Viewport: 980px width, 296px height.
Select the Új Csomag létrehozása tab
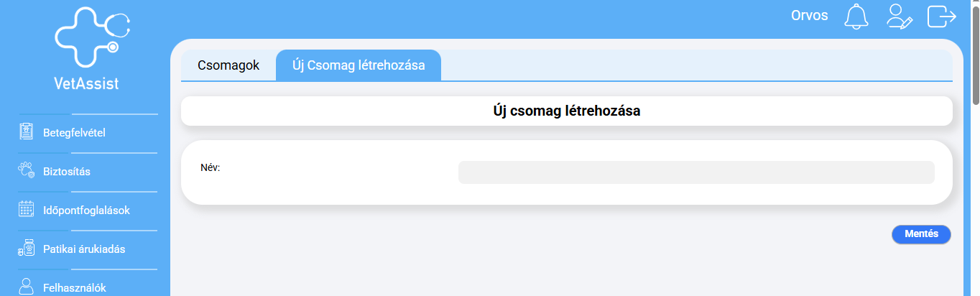(x=359, y=65)
